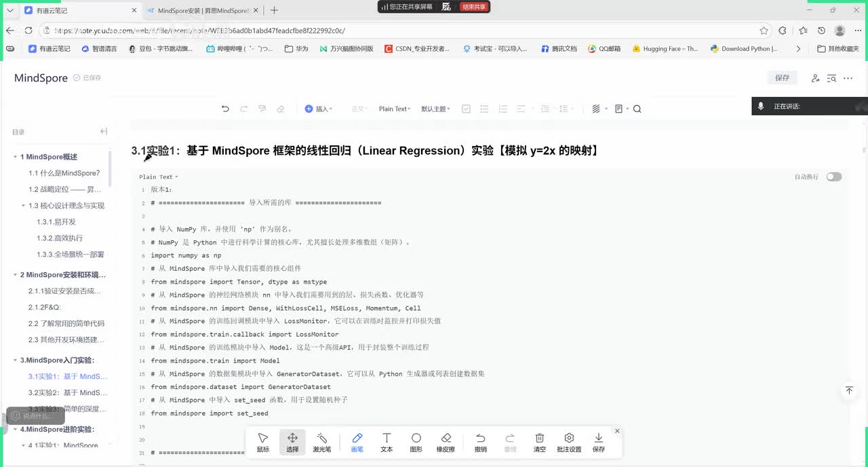Select the 文本 text annotation tool
The height and width of the screenshot is (467, 868).
(x=387, y=443)
